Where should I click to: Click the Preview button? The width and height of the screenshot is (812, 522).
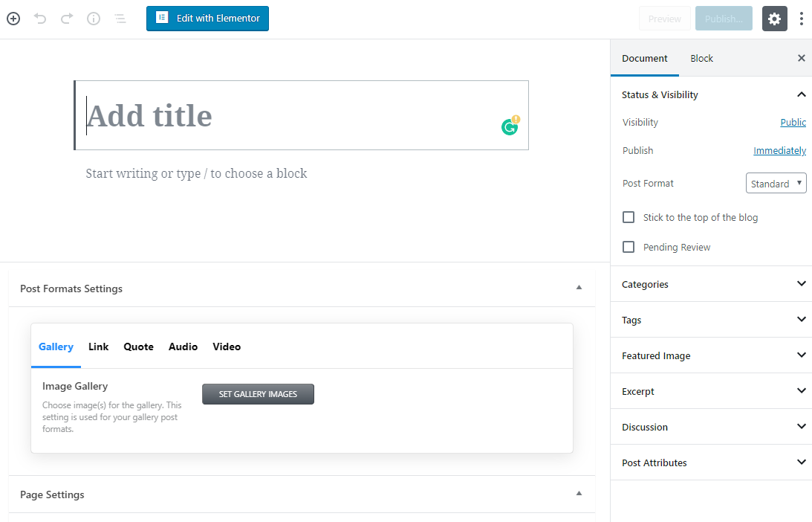pos(664,19)
